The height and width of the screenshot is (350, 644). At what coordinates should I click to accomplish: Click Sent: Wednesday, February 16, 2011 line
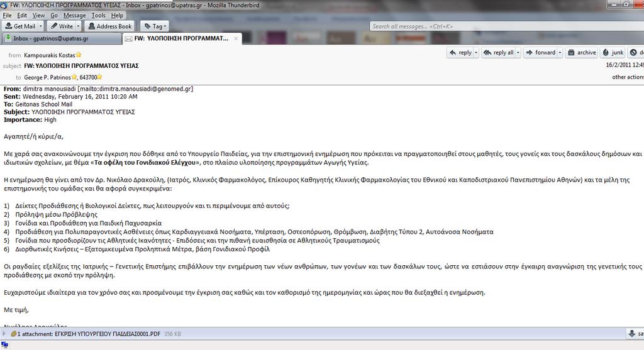[70, 96]
